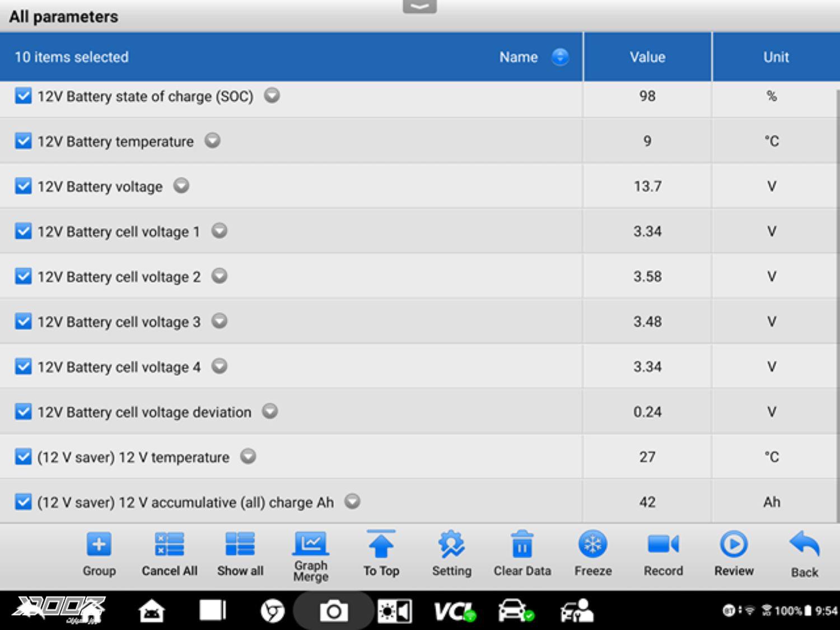Uncheck 12V Battery state of charge (SOC)
The width and height of the screenshot is (840, 630).
click(23, 96)
